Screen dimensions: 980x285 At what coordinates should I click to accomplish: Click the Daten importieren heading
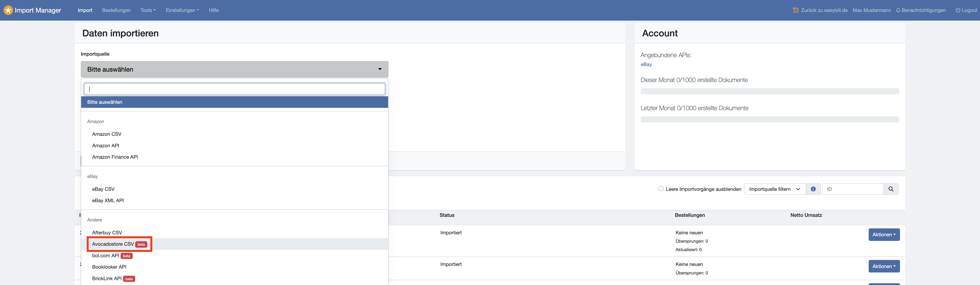tap(120, 34)
